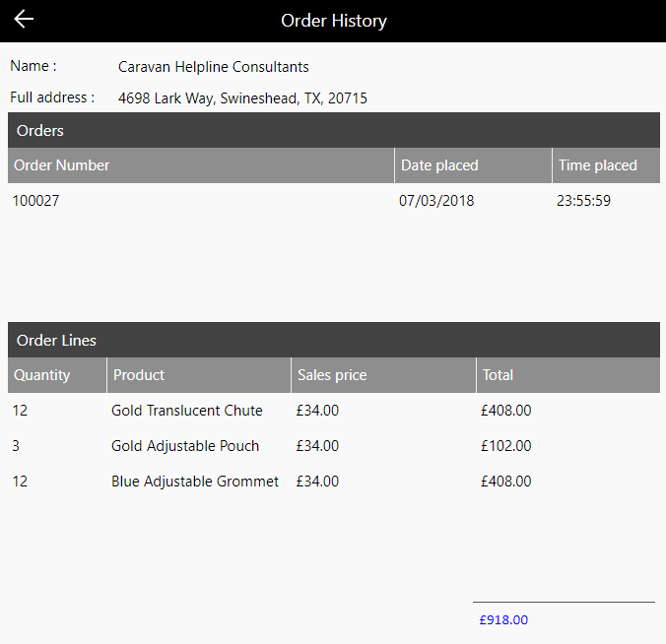Select Gold Translucent Chute product

click(x=187, y=411)
